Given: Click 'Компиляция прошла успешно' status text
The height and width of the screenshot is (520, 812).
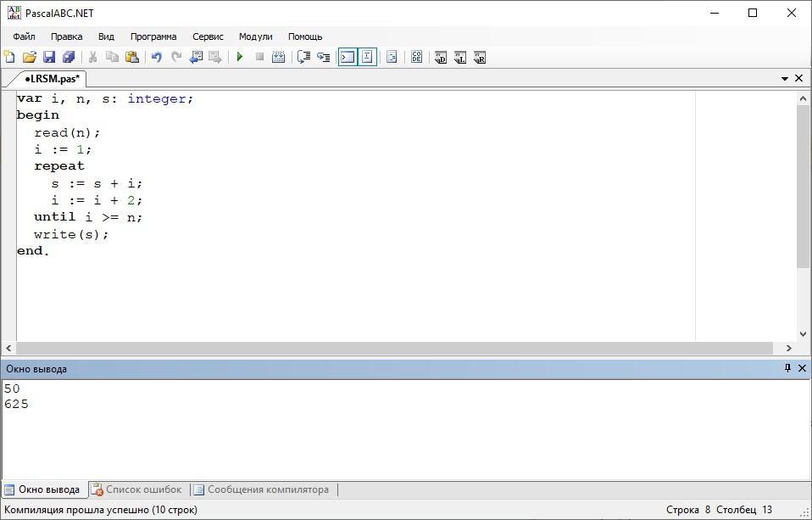Looking at the screenshot, I should pyautogui.click(x=101, y=510).
